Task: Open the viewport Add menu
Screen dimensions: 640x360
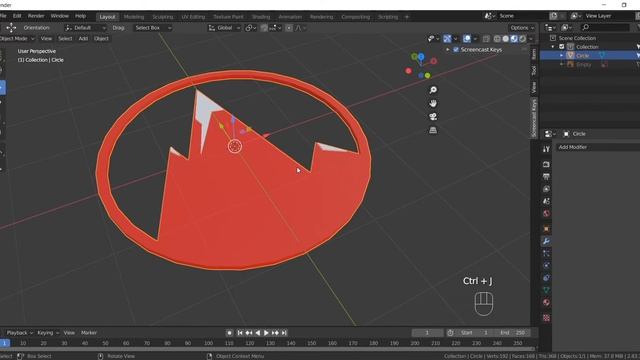Action: 83,38
